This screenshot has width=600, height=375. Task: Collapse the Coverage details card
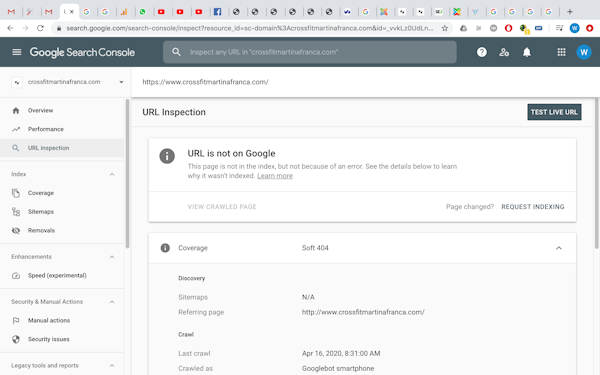559,248
